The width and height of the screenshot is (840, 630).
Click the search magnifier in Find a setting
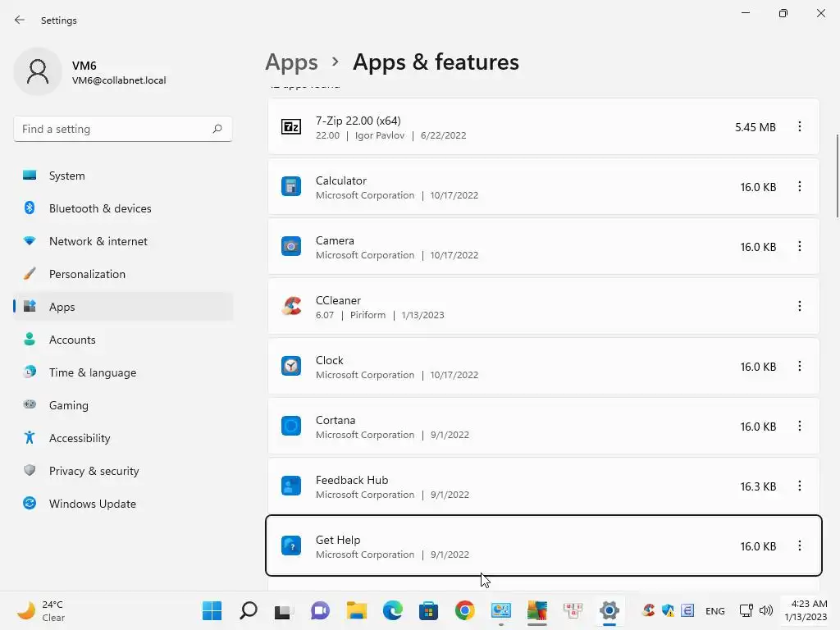coord(217,129)
